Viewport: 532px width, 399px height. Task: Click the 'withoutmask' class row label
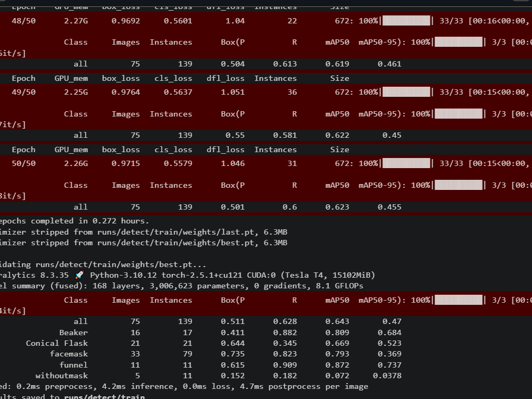[x=62, y=376]
